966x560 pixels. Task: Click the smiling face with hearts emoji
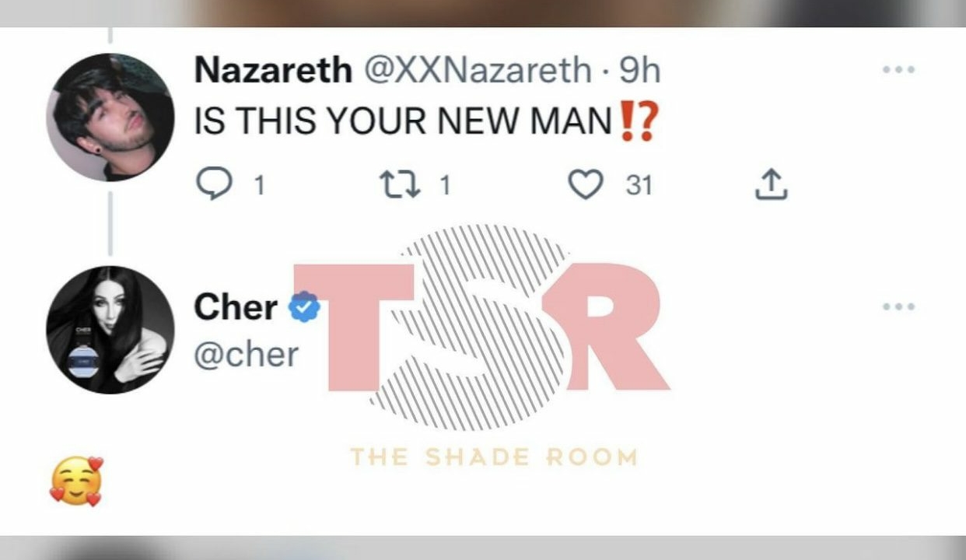tap(76, 481)
